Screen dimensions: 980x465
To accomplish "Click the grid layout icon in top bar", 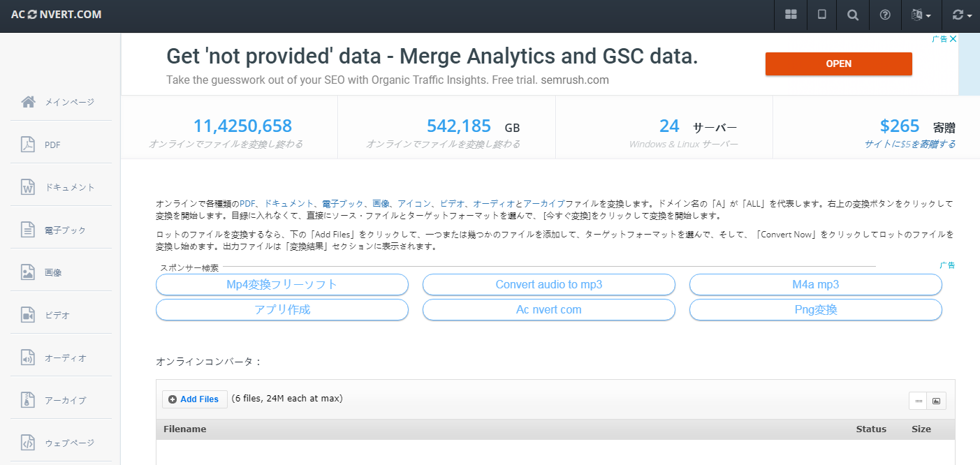I will [791, 15].
